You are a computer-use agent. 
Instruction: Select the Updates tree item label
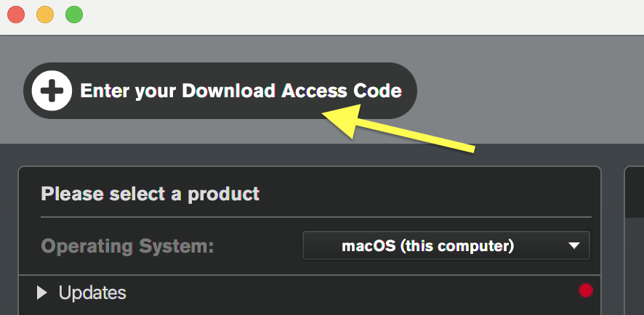pos(92,293)
